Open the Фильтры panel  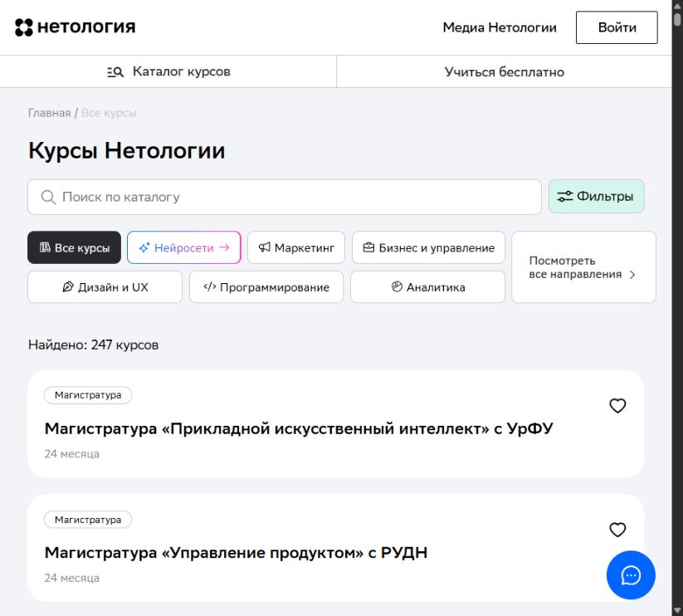tap(596, 197)
